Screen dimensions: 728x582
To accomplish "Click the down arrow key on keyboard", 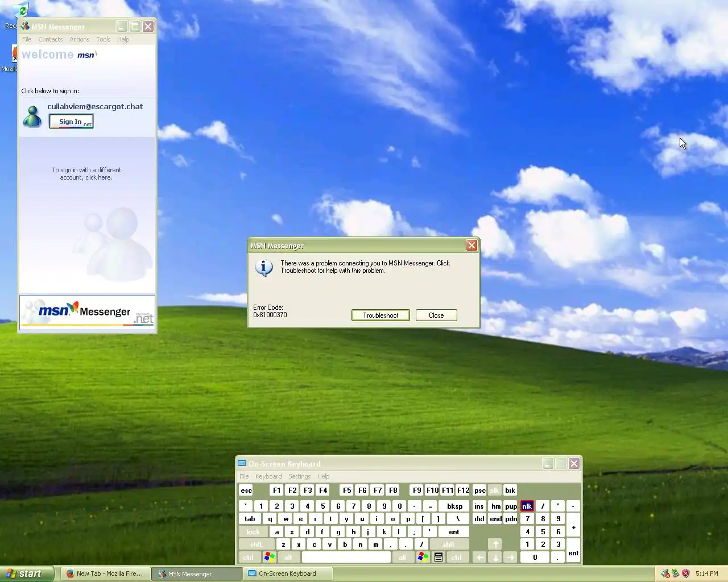I will tap(495, 557).
